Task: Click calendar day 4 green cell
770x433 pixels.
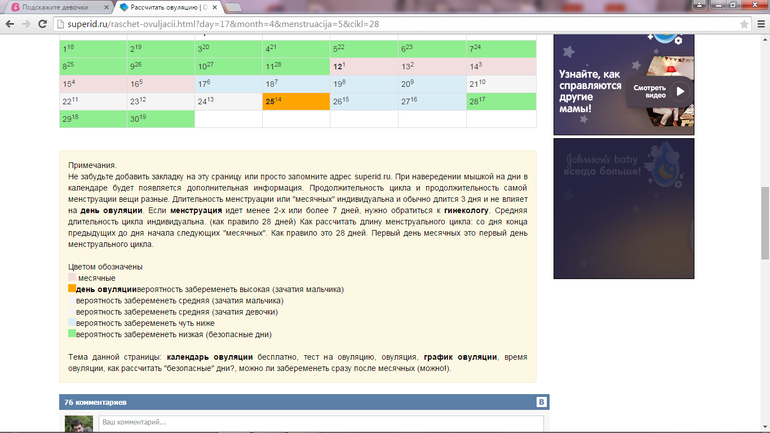Action: 296,49
